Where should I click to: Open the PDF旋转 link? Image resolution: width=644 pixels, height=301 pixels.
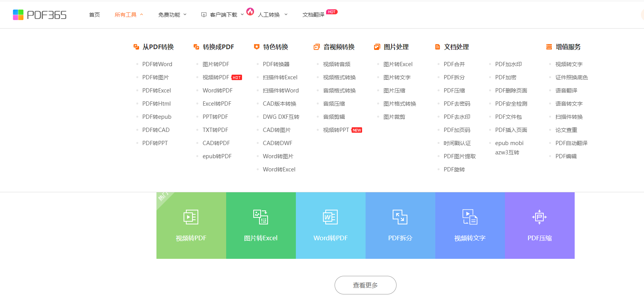[x=454, y=169]
